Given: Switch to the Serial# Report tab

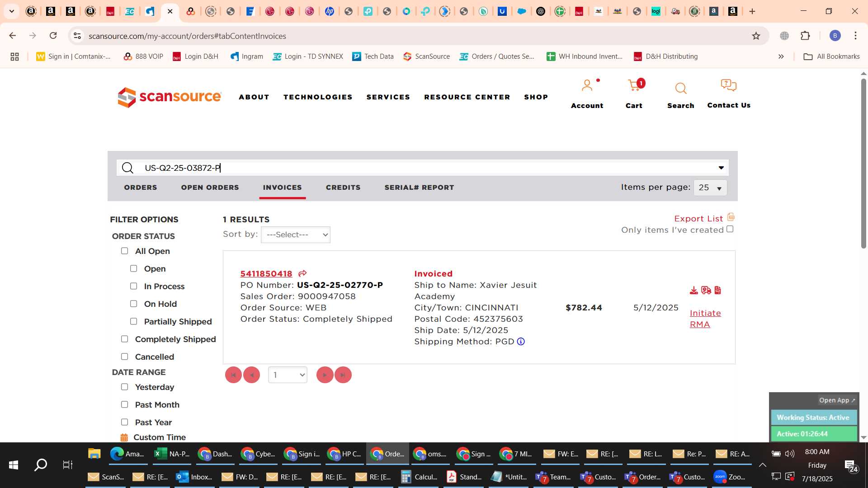Looking at the screenshot, I should pyautogui.click(x=419, y=188).
